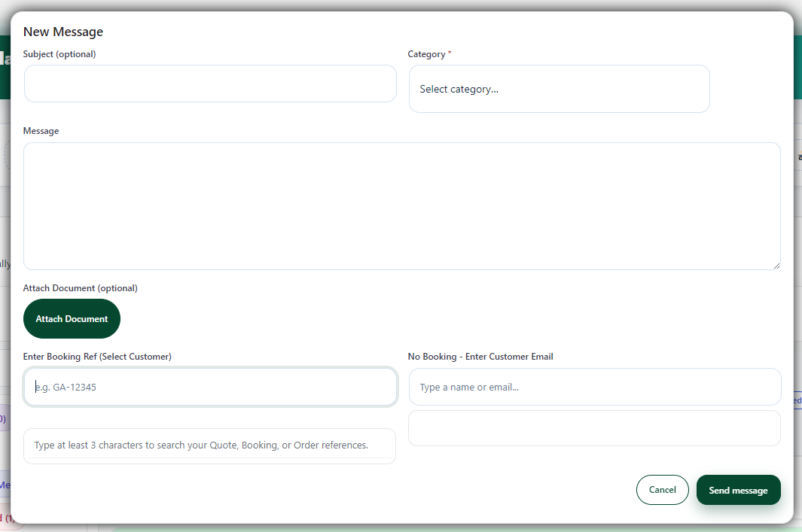This screenshot has width=802, height=532.
Task: Click the 'No Booking - Enter Customer Email' label
Action: pyautogui.click(x=480, y=357)
